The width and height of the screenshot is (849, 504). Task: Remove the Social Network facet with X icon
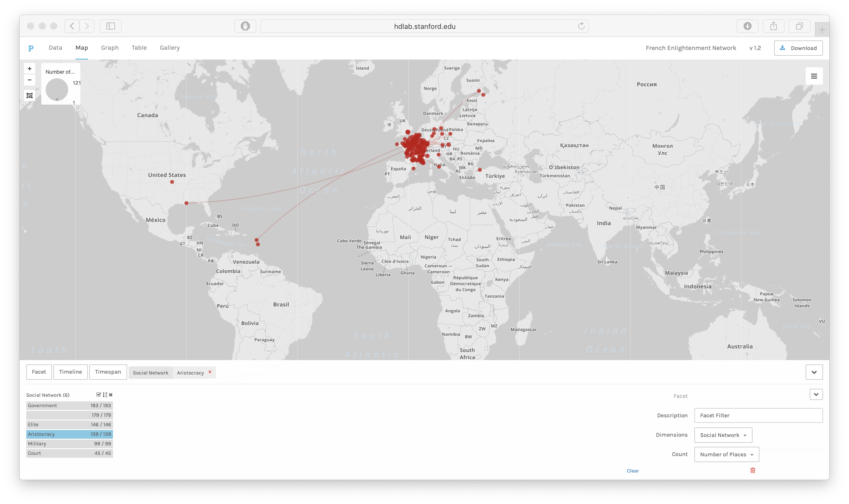(111, 395)
